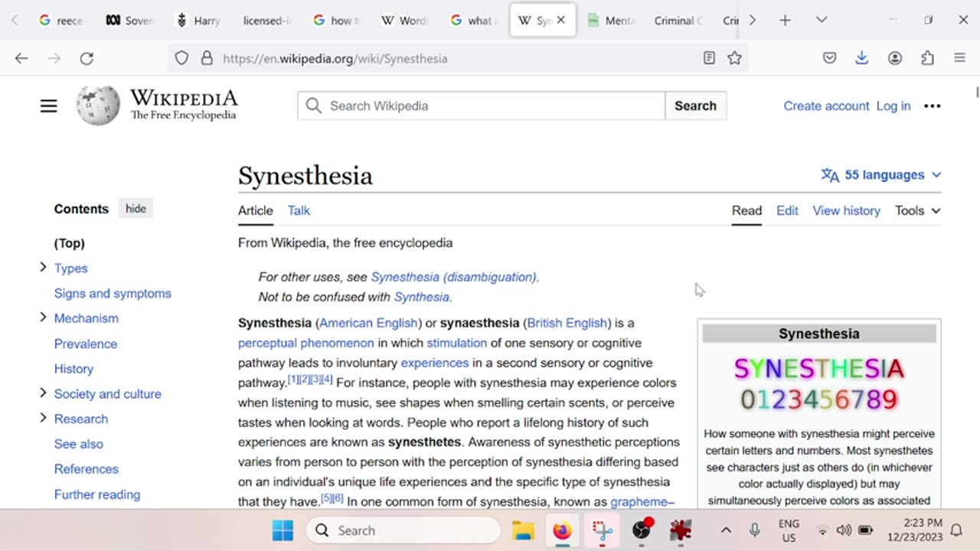The height and width of the screenshot is (551, 980).
Task: Save page to Pocket
Action: pyautogui.click(x=830, y=58)
